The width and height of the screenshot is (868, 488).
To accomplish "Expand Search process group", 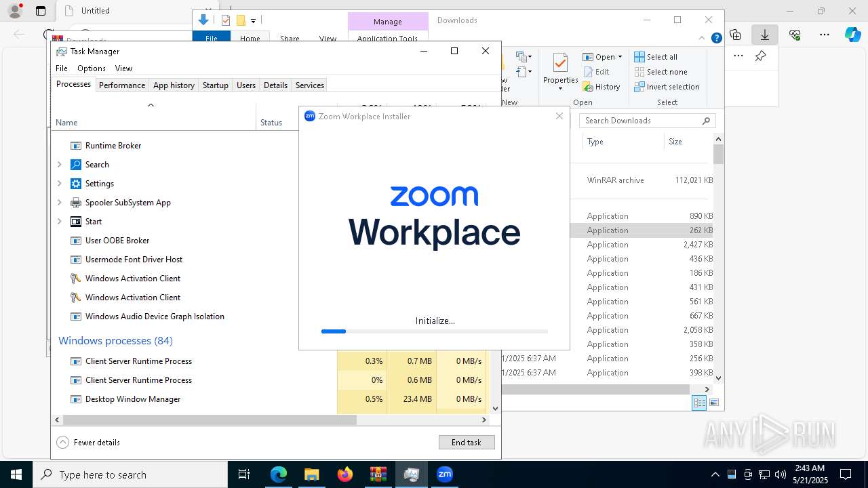I will point(59,165).
